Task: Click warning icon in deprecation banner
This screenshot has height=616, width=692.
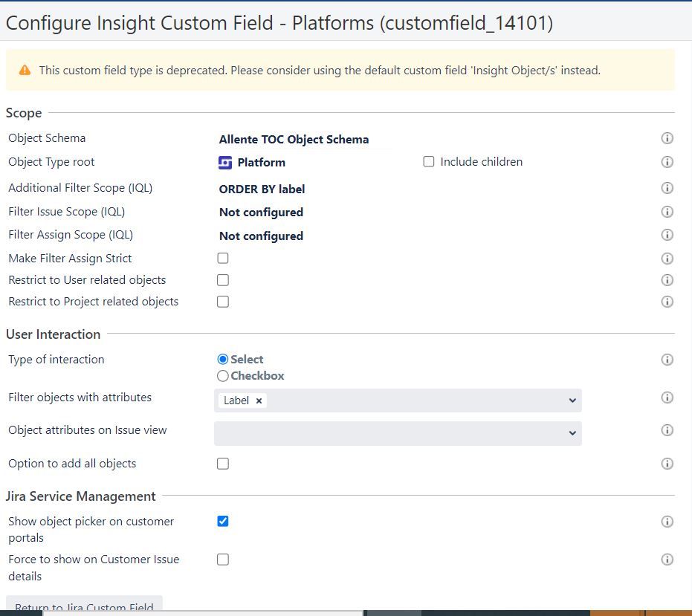Action: pos(25,70)
